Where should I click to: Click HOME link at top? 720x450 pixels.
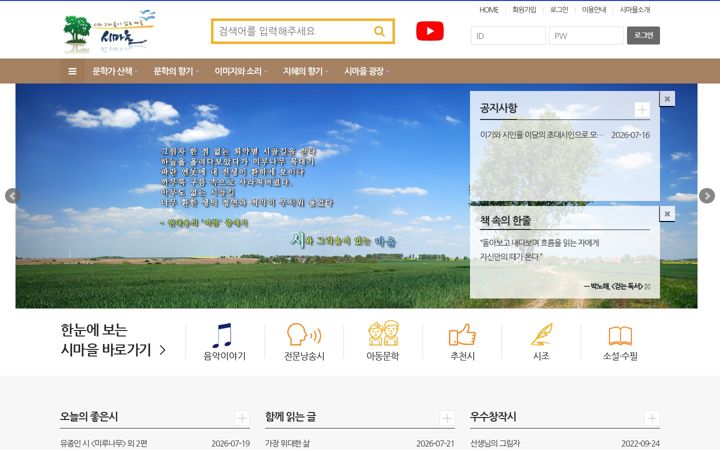[489, 10]
